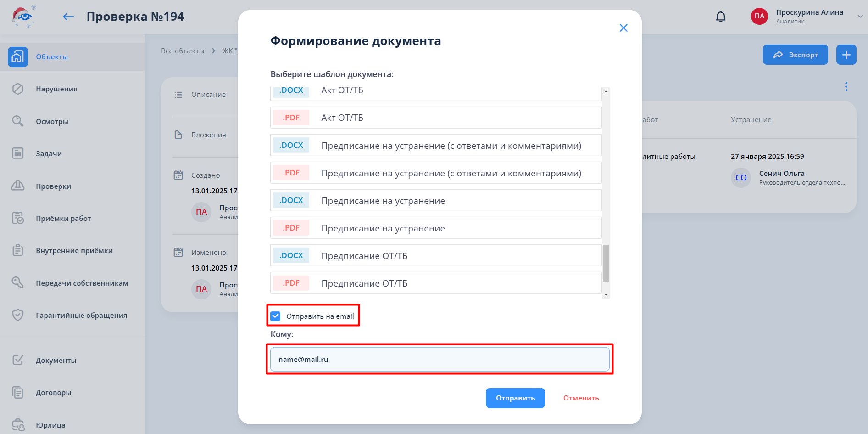Screen dimensions: 868x434
Task: Click the Кому email input field
Action: [x=440, y=359]
